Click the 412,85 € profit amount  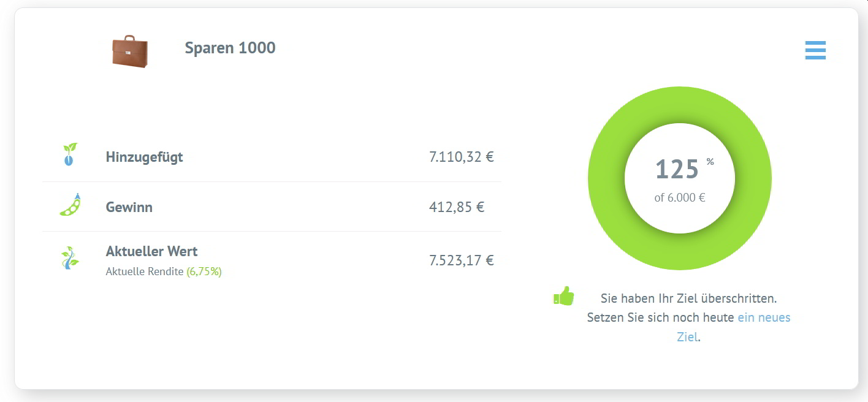coord(457,207)
